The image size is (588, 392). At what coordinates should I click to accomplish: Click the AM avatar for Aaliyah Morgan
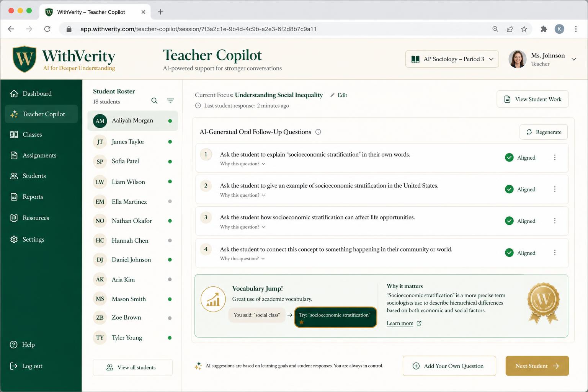pos(100,121)
